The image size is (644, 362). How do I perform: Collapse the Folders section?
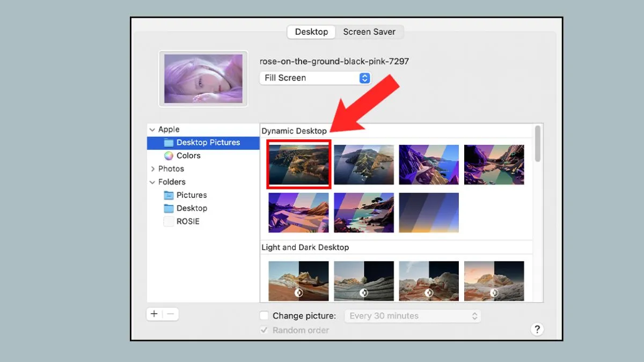152,182
